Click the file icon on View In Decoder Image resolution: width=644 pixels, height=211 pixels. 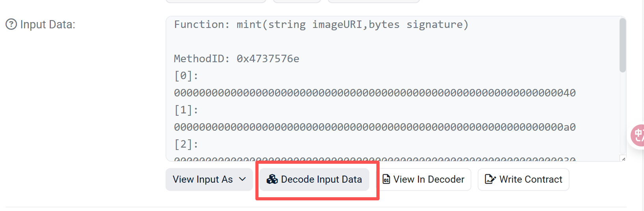tap(386, 180)
